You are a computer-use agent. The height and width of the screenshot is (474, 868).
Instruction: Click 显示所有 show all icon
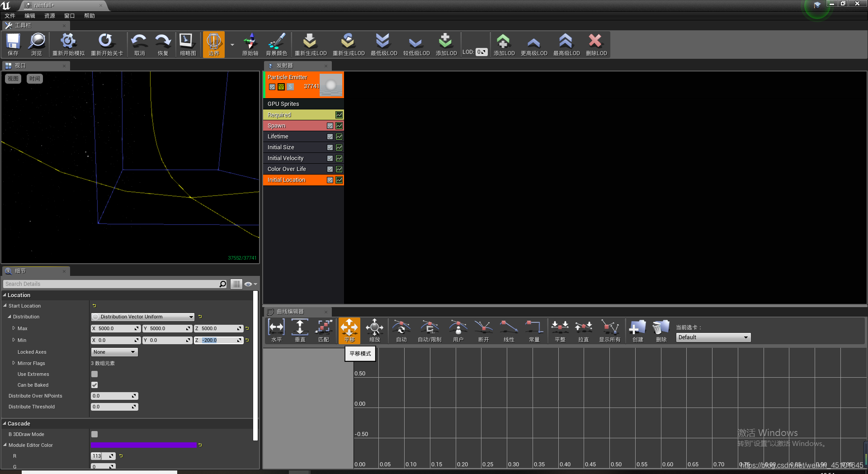point(609,330)
